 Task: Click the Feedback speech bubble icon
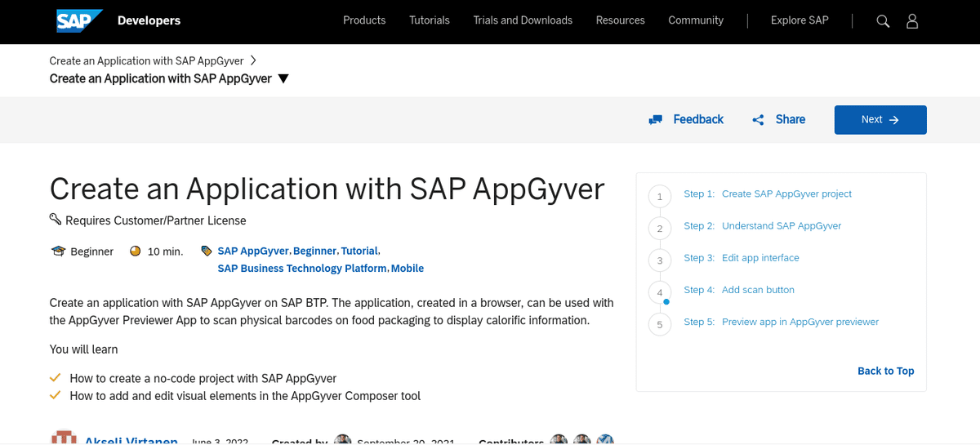(655, 120)
